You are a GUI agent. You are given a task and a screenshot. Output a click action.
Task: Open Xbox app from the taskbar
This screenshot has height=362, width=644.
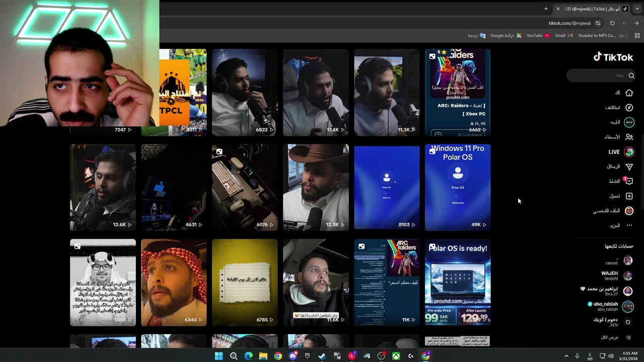tap(396, 356)
